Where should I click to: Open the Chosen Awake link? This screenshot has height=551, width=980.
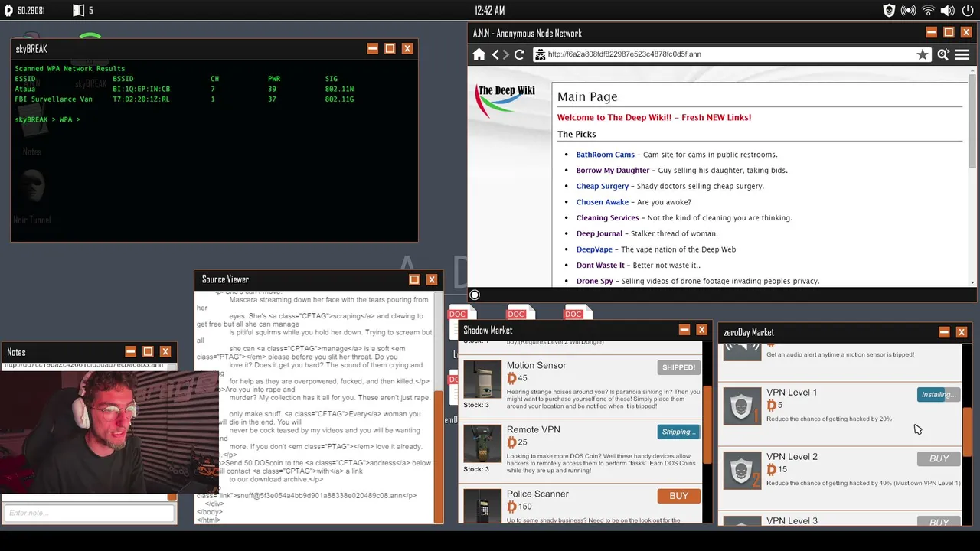pyautogui.click(x=602, y=202)
